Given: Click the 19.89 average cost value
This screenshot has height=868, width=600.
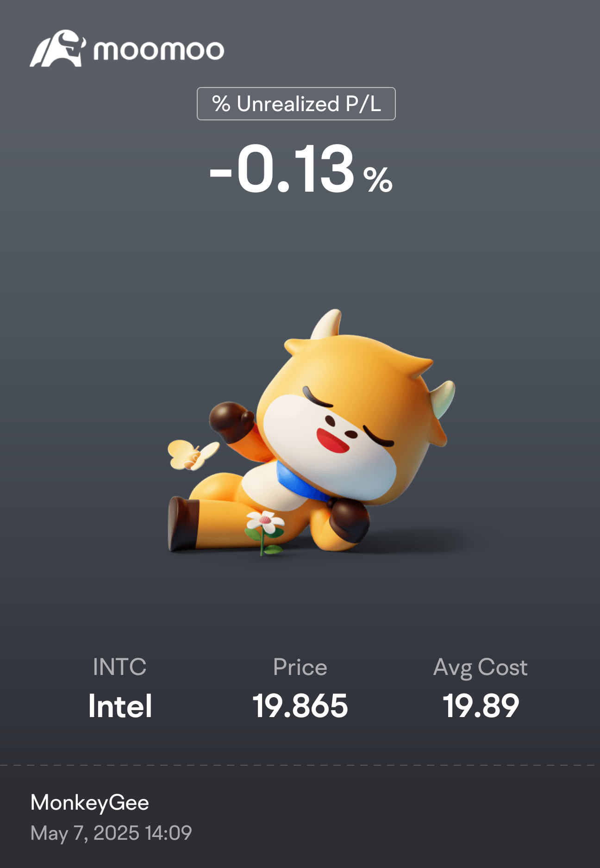Looking at the screenshot, I should (x=481, y=706).
